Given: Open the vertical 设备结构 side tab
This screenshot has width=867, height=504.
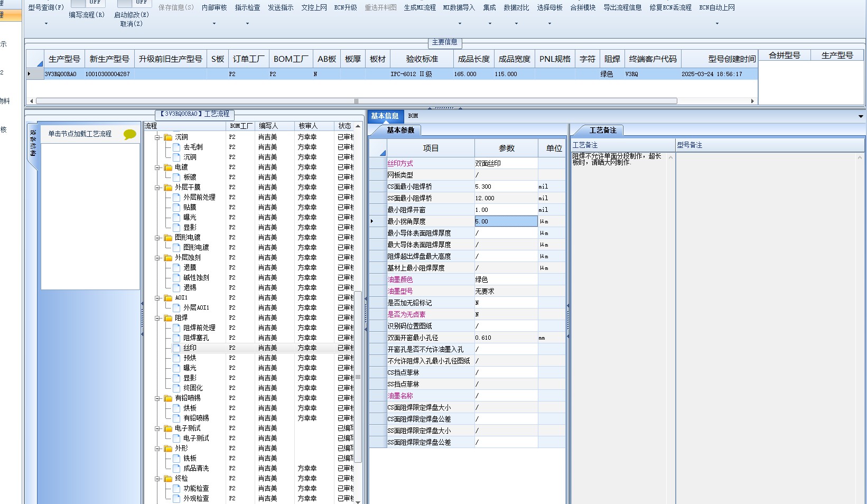Looking at the screenshot, I should tap(33, 144).
